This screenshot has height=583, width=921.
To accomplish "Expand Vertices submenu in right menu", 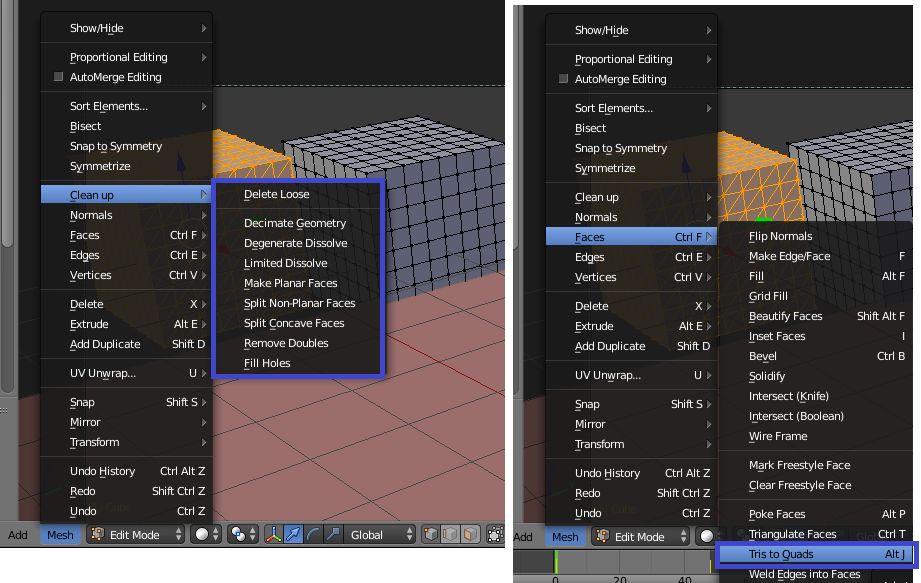I will tap(631, 277).
